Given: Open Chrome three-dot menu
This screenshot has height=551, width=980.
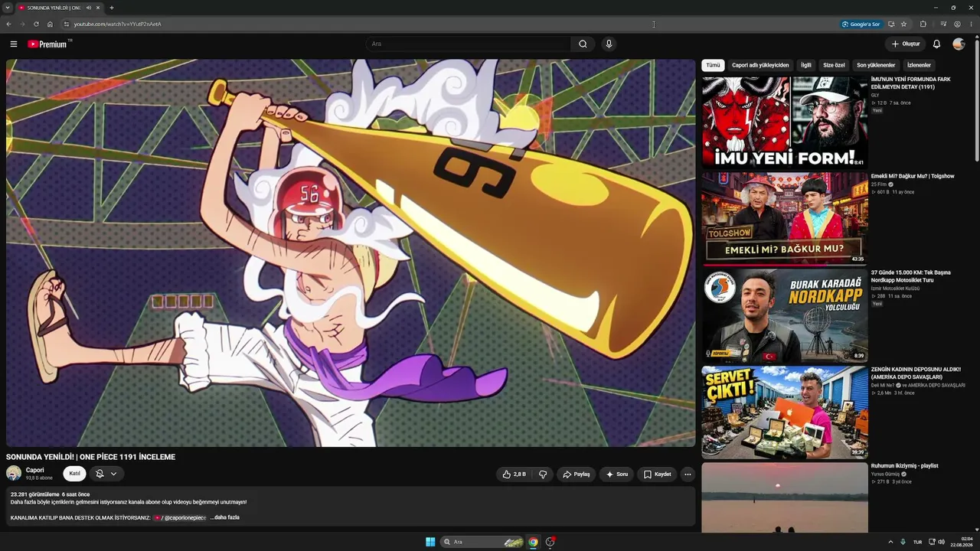Looking at the screenshot, I should pyautogui.click(x=972, y=24).
